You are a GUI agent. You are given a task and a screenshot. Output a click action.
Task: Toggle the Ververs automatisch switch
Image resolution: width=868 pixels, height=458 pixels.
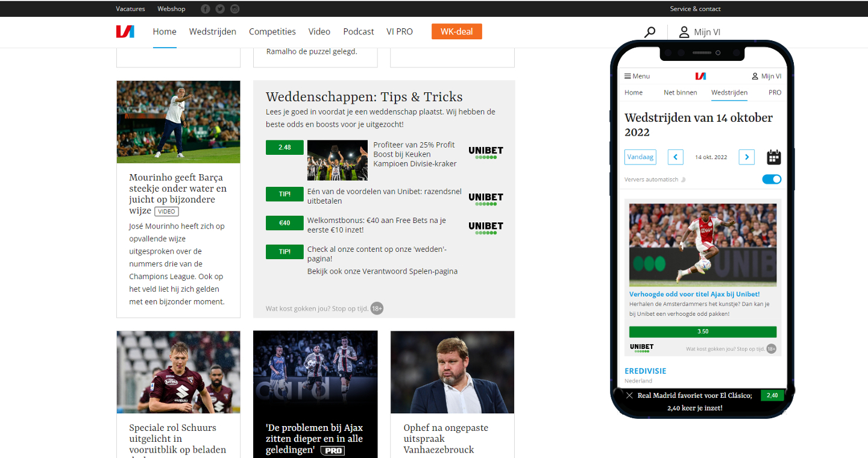772,179
